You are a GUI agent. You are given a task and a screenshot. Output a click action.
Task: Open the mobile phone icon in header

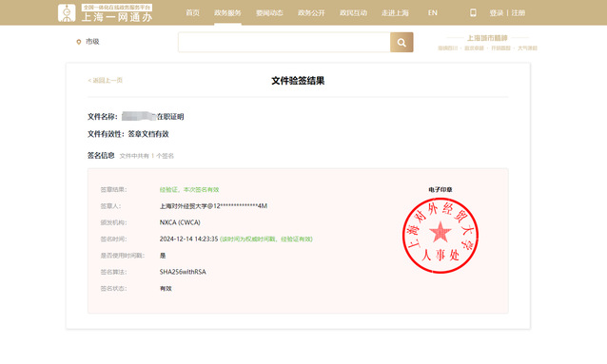point(473,12)
